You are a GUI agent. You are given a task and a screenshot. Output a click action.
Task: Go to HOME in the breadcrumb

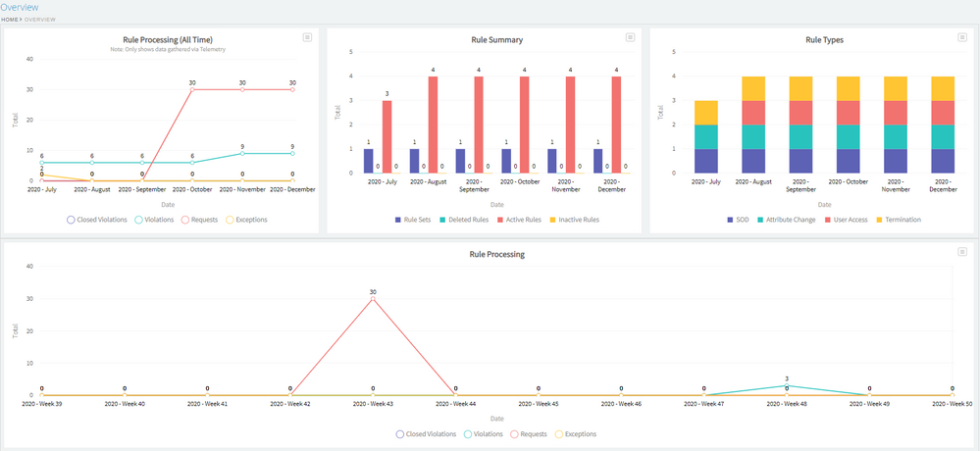pyautogui.click(x=10, y=20)
